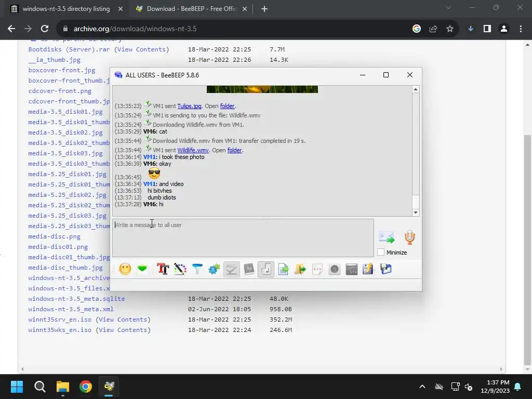Open Chrome three-dot menu
This screenshot has width=532, height=399.
pos(521,29)
